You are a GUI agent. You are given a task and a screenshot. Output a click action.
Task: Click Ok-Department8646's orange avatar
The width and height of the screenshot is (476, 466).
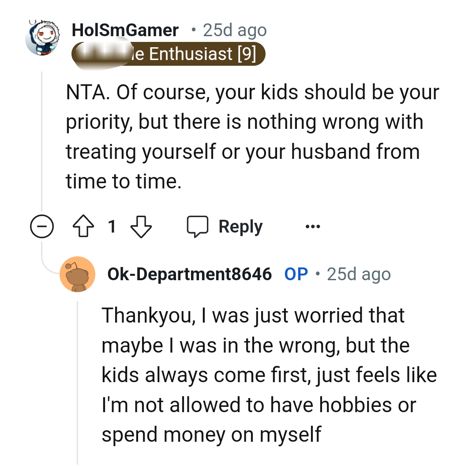(x=78, y=274)
